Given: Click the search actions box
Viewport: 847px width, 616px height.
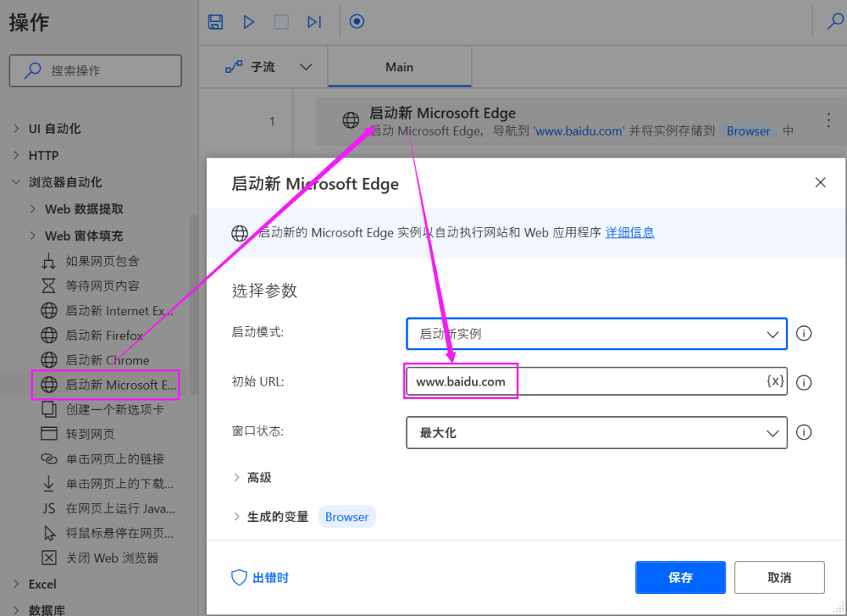Looking at the screenshot, I should pos(95,71).
